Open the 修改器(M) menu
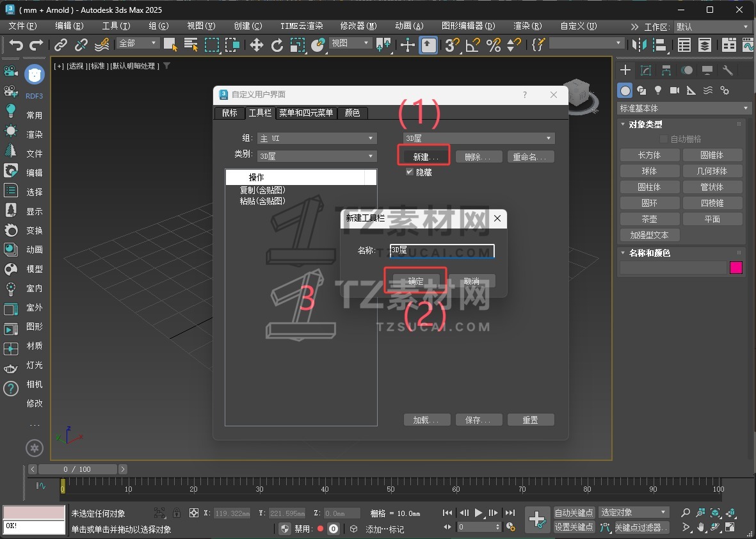The width and height of the screenshot is (756, 539). tap(358, 26)
